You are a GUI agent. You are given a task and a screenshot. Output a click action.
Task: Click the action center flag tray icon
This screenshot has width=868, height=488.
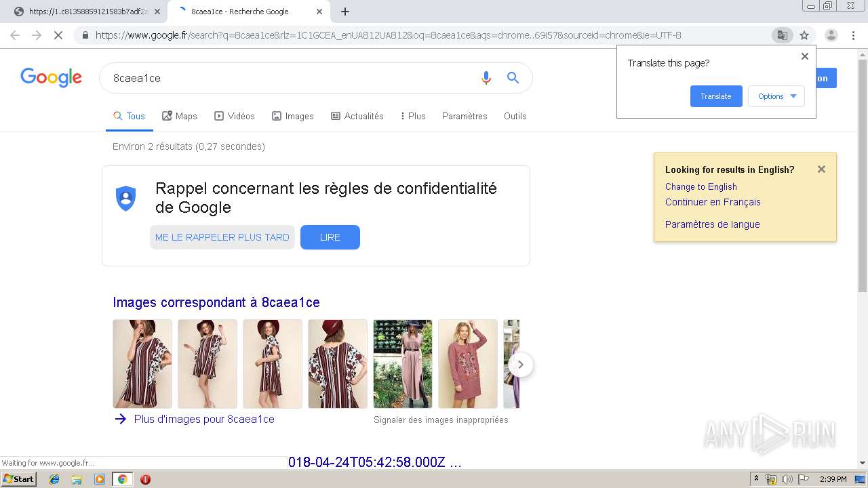[x=804, y=479]
